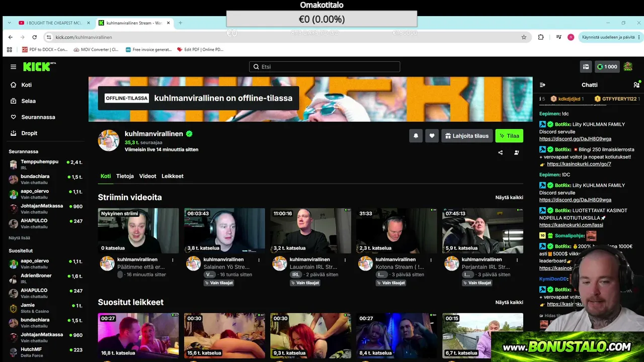The width and height of the screenshot is (644, 362).
Task: Click the add-user icon beside the share icon
Action: click(517, 152)
